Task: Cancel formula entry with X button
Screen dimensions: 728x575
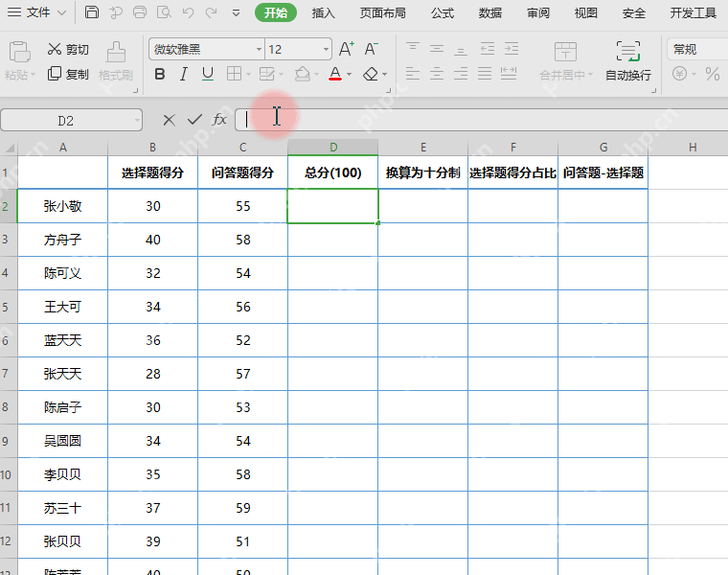Action: [169, 121]
